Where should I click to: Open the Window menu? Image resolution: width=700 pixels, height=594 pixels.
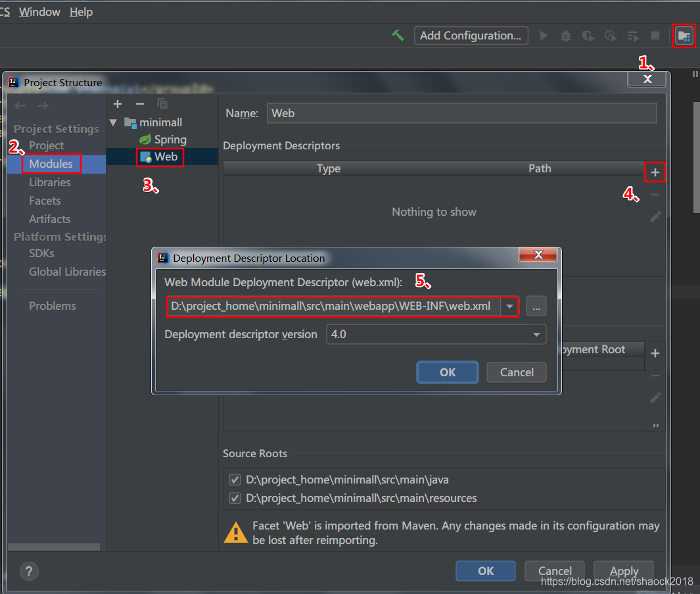(x=39, y=12)
